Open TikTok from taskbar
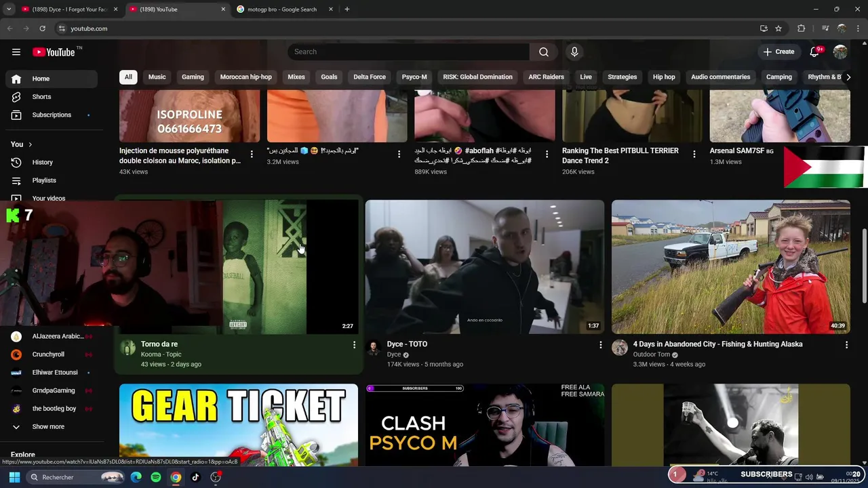 click(x=195, y=477)
